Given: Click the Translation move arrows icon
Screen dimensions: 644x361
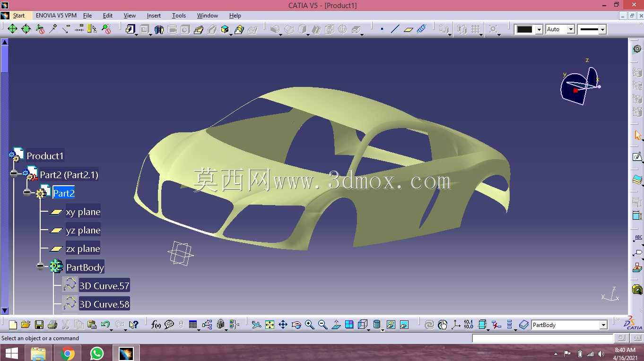Looking at the screenshot, I should tap(12, 29).
